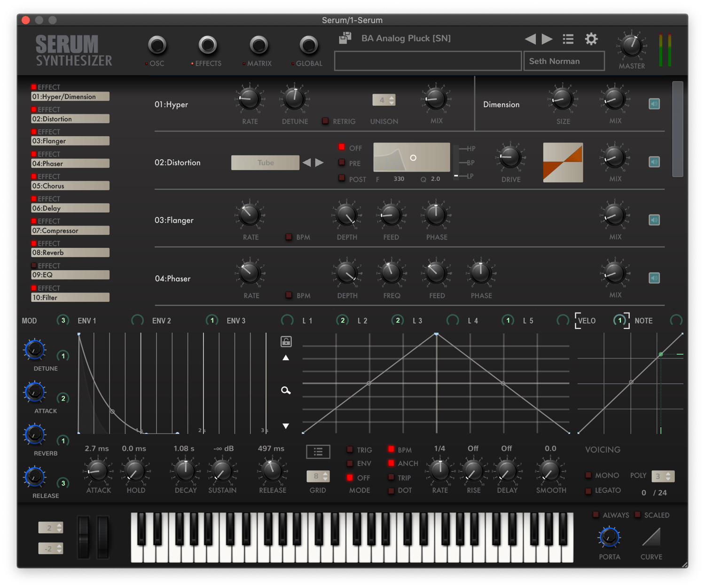Click the distortion DRIVE knob

coord(510,158)
